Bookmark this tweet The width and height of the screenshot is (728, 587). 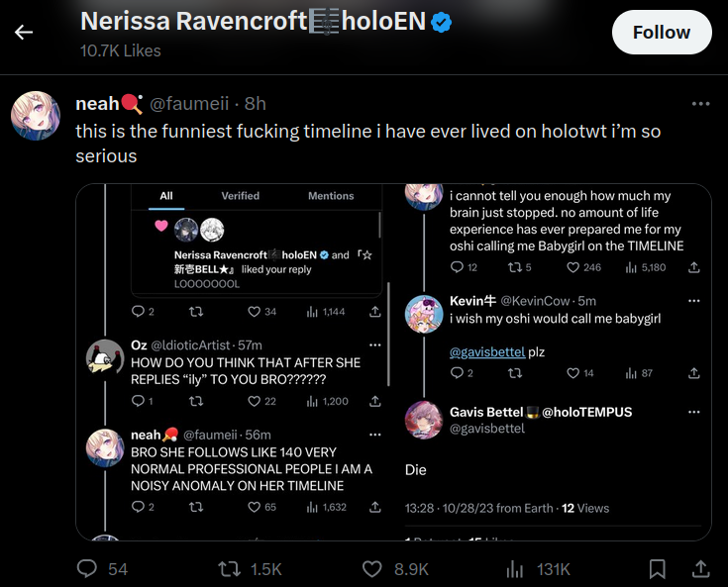tap(657, 568)
